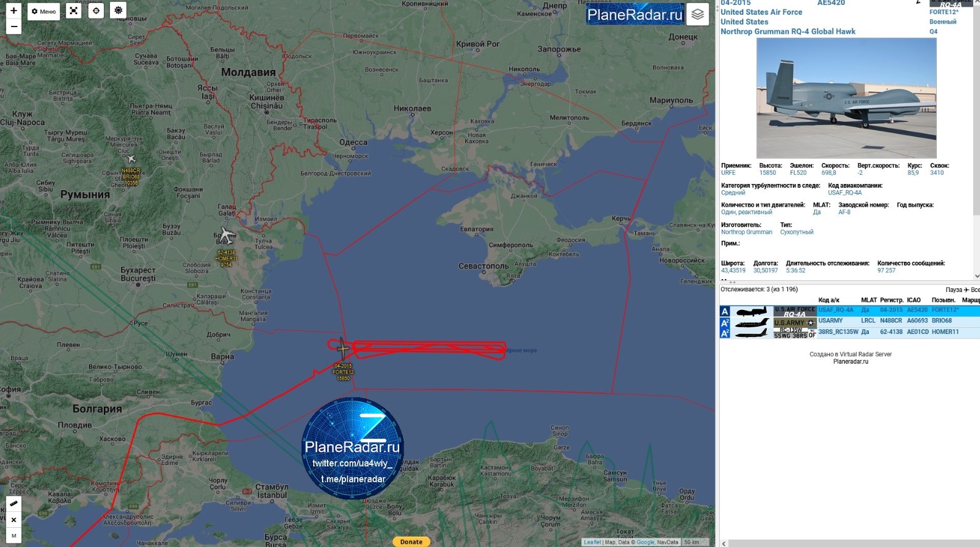The image size is (980, 547).
Task: Open the Меню settings button
Action: point(44,11)
